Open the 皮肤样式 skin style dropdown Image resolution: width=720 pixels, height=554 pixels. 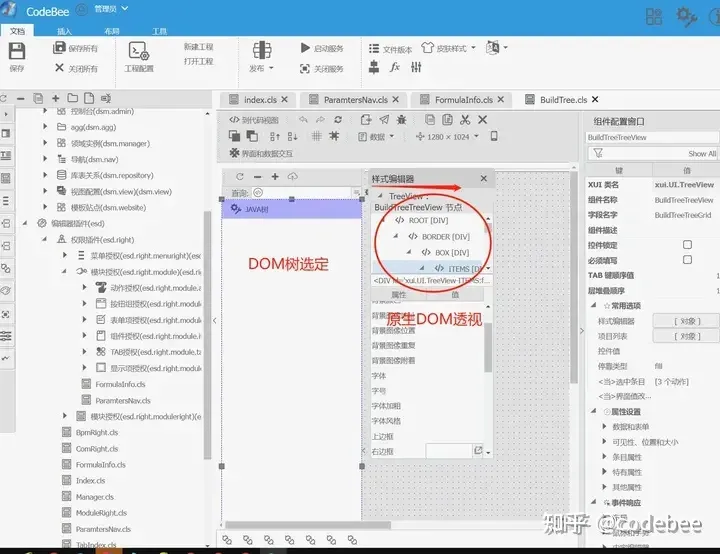(x=445, y=48)
